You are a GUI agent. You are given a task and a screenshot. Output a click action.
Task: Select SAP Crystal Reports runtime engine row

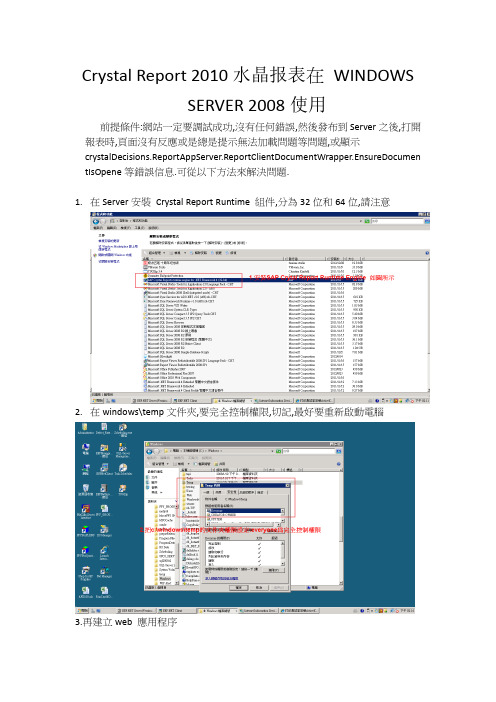point(255,280)
